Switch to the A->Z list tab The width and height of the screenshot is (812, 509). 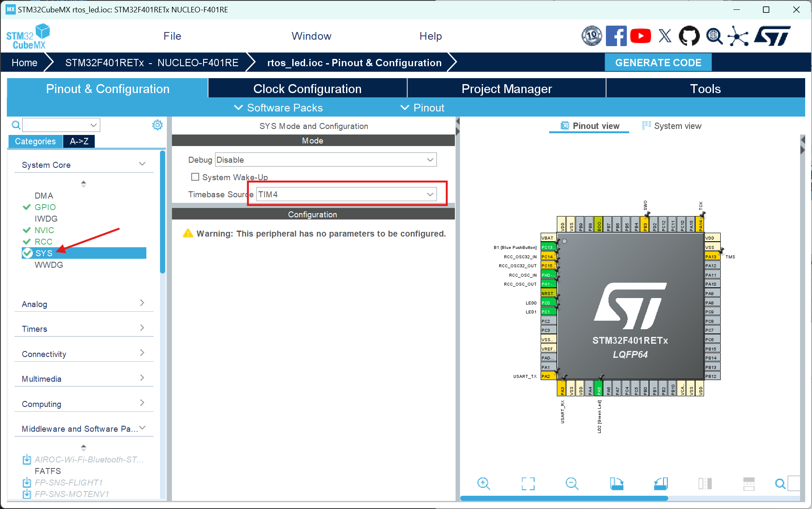[x=79, y=141]
